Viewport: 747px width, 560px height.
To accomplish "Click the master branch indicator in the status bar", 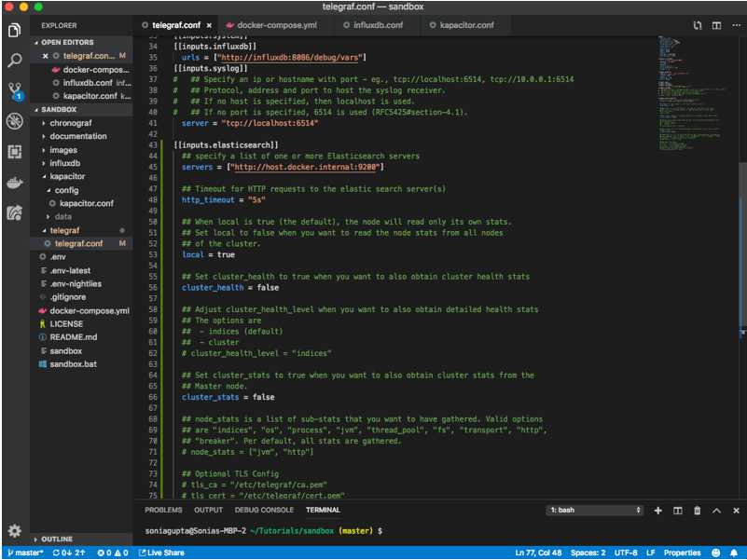I will click(25, 552).
